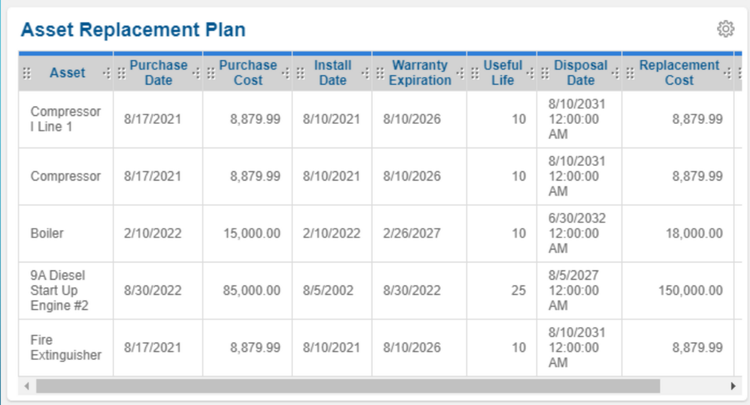The height and width of the screenshot is (405, 750).
Task: Open the widget settings gear icon
Action: (726, 29)
